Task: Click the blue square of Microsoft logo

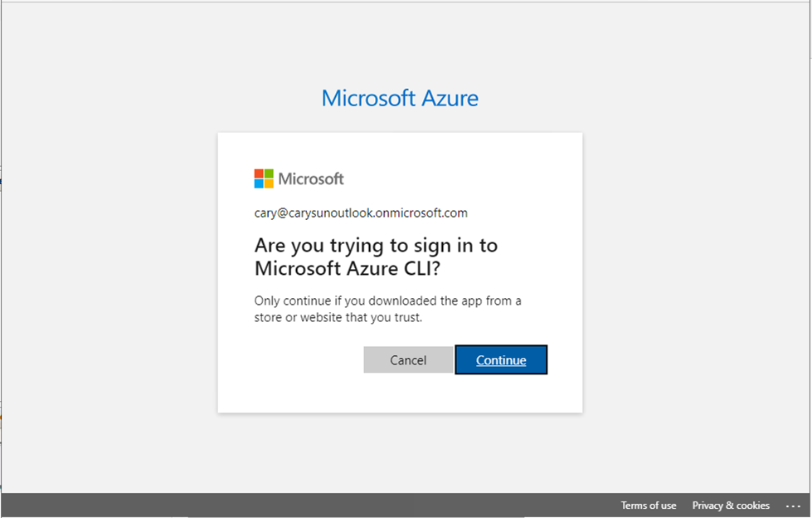Action: [259, 183]
